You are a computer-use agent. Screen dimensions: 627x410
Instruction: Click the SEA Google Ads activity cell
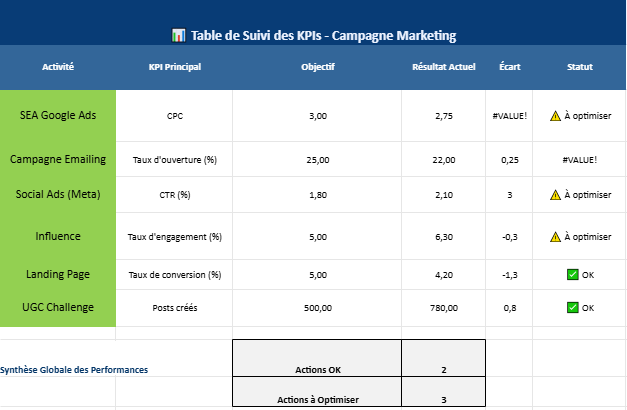[58, 116]
